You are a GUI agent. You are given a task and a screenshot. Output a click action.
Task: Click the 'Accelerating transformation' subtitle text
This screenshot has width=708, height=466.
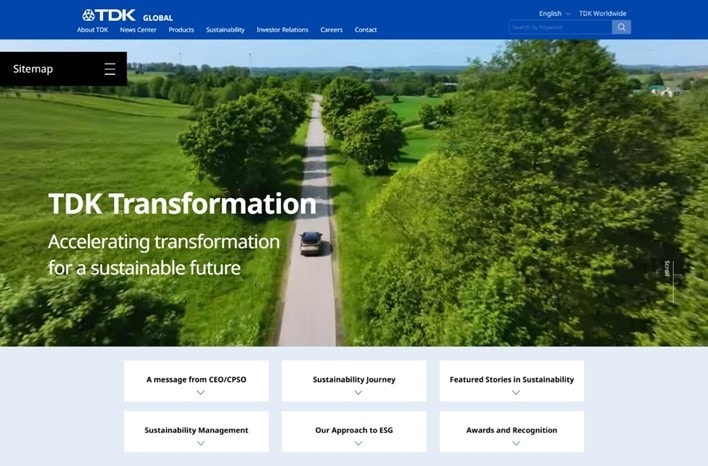click(164, 242)
